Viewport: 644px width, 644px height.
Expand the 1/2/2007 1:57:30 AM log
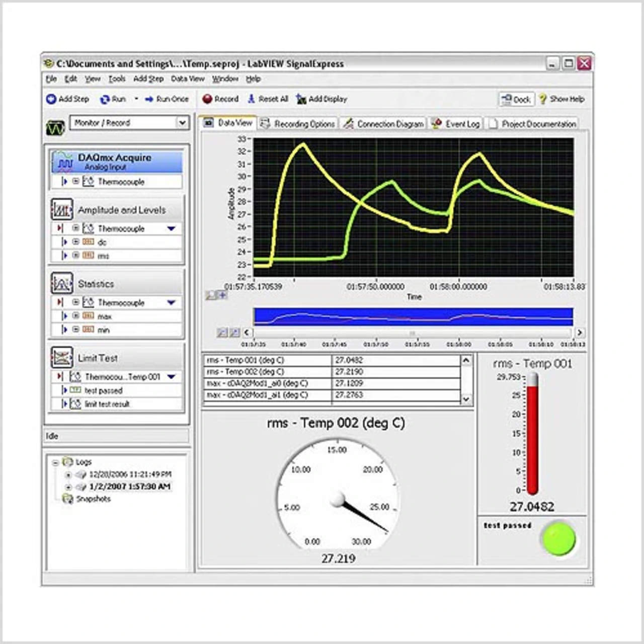coord(68,487)
